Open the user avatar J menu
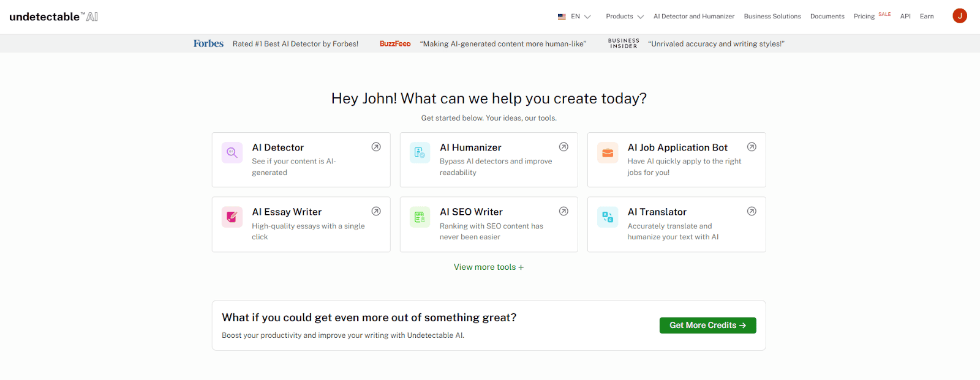This screenshot has height=380, width=980. (959, 16)
